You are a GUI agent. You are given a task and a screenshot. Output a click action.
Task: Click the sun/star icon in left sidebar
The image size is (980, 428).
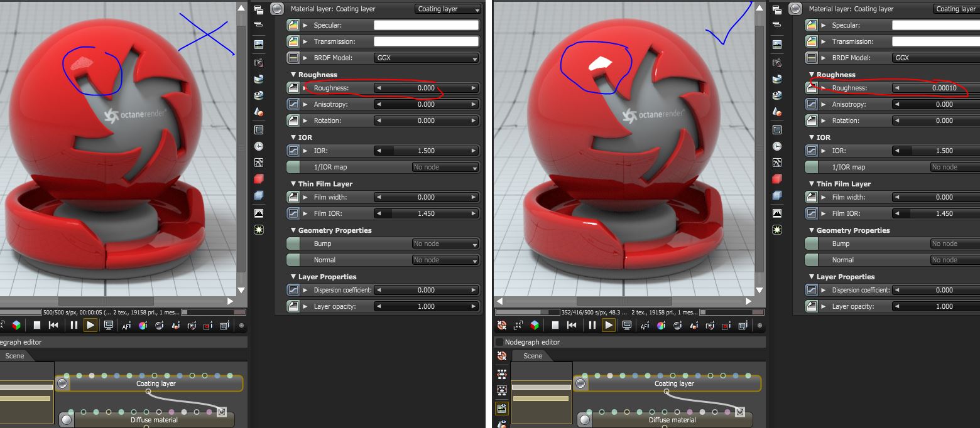point(259,230)
